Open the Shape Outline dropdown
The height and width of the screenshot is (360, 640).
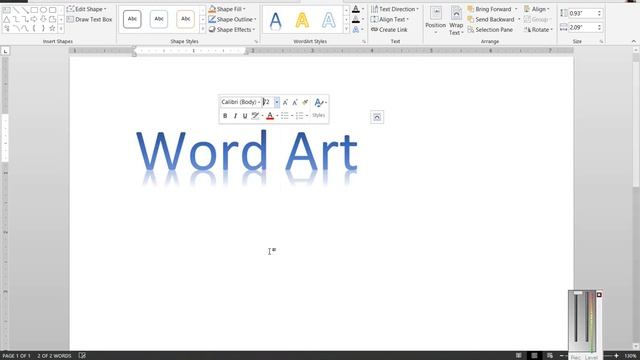pyautogui.click(x=232, y=19)
